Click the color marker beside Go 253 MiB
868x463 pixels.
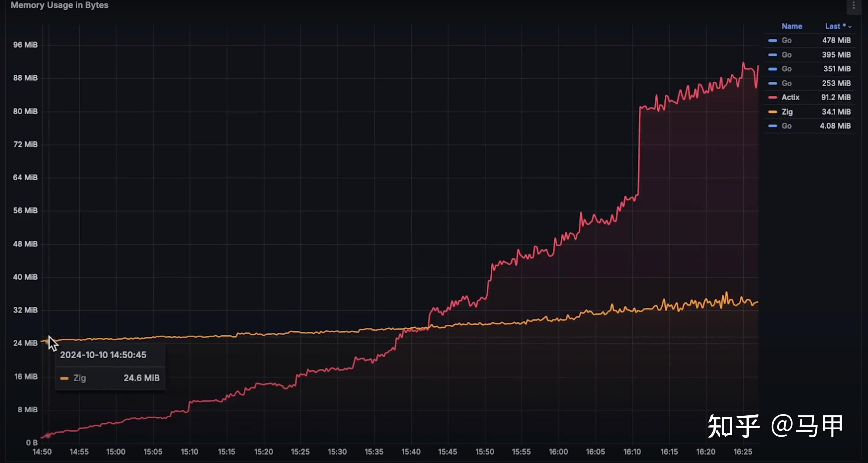tap(773, 83)
